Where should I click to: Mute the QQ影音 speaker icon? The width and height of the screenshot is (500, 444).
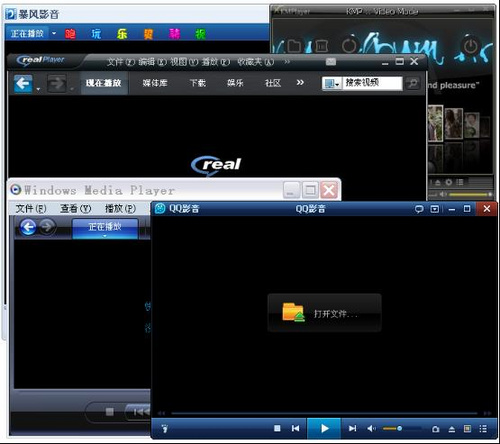371,428
